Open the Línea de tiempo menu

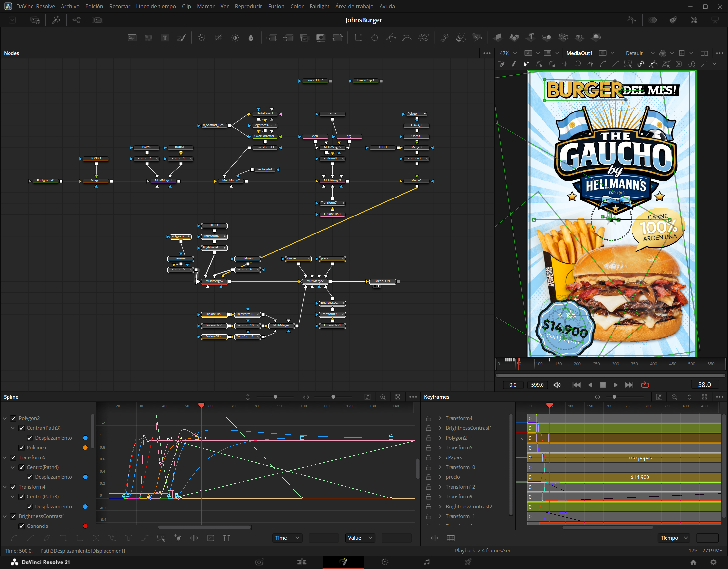pyautogui.click(x=156, y=6)
